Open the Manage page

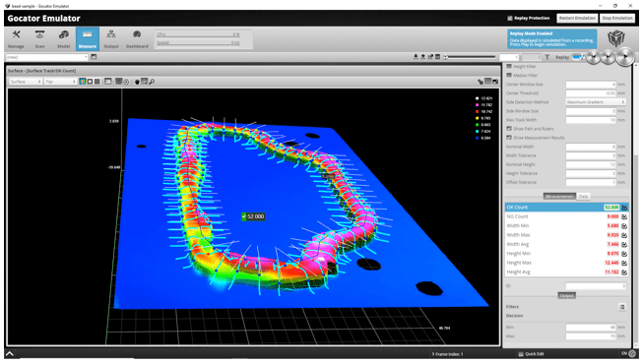pos(16,39)
